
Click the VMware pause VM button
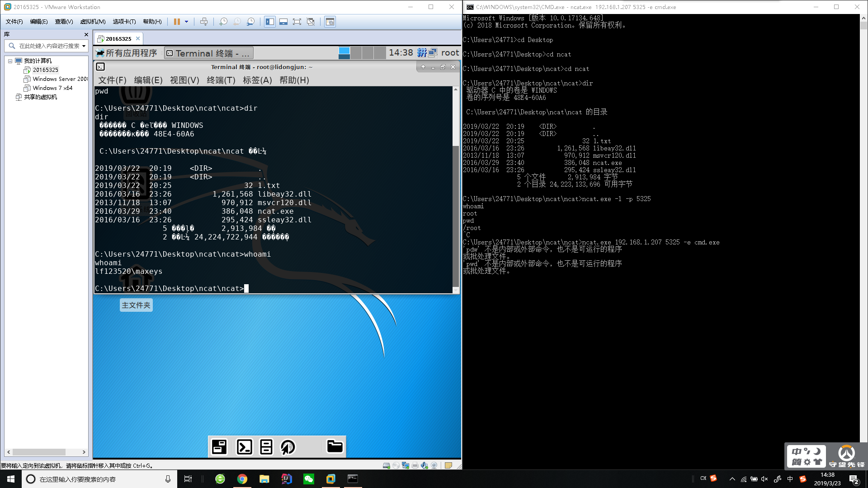tap(177, 22)
